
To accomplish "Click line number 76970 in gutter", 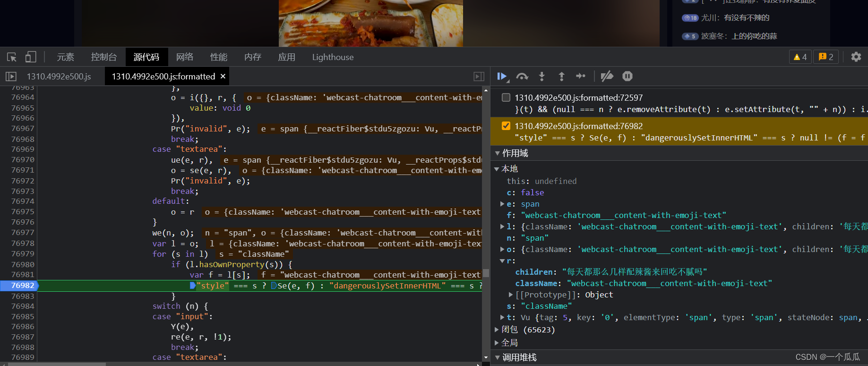I will point(23,160).
